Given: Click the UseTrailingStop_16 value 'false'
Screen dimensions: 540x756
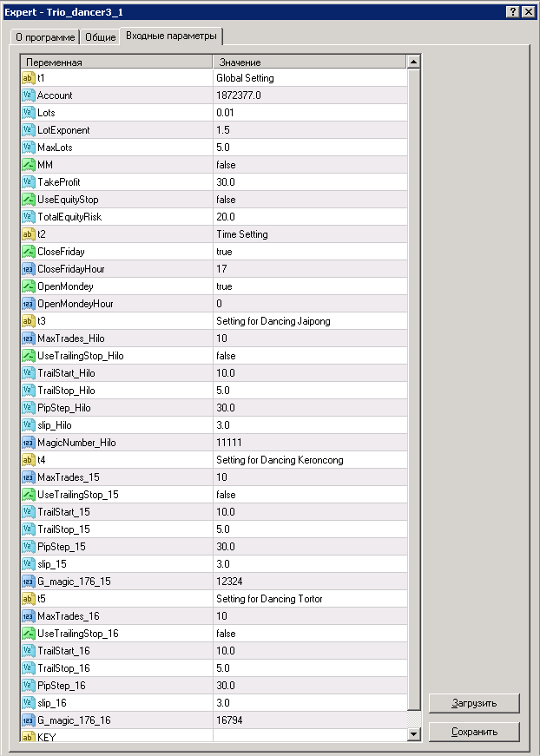Looking at the screenshot, I should 226,634.
